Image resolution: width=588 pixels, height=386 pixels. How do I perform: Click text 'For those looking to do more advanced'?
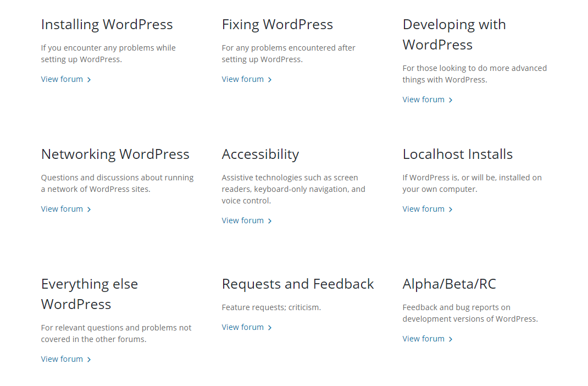pos(475,68)
